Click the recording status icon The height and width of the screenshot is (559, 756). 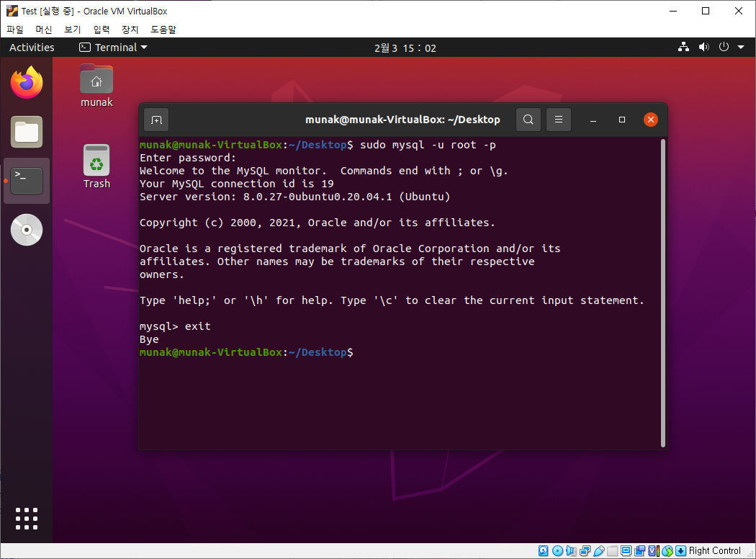coord(640,551)
